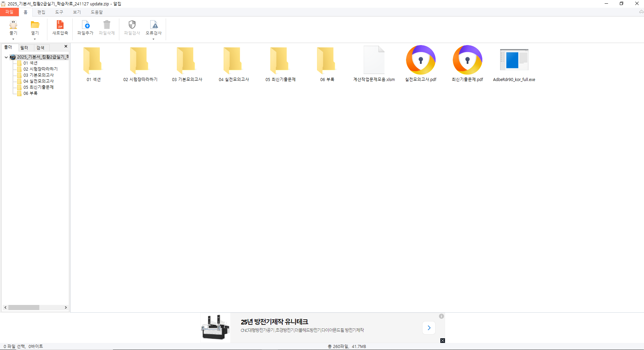644x350 pixels.
Task: Select the 최신기출문제.pdf file icon
Action: click(467, 60)
